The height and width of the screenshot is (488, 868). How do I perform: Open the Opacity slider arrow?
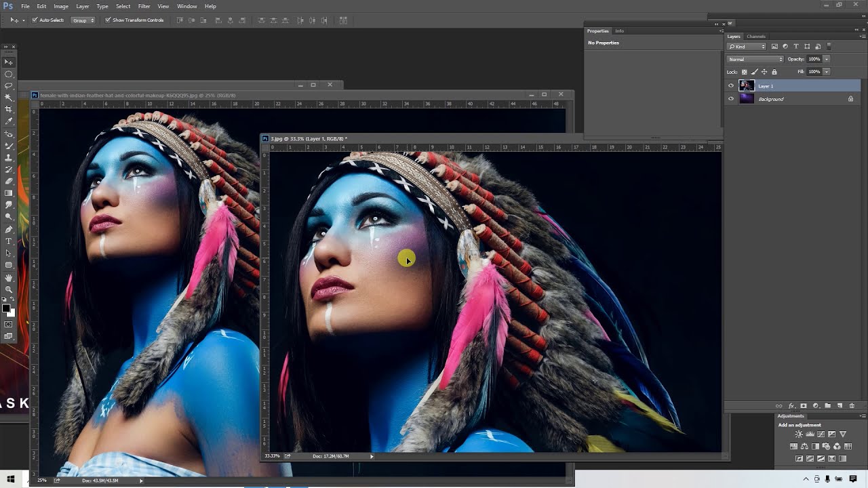(x=827, y=59)
